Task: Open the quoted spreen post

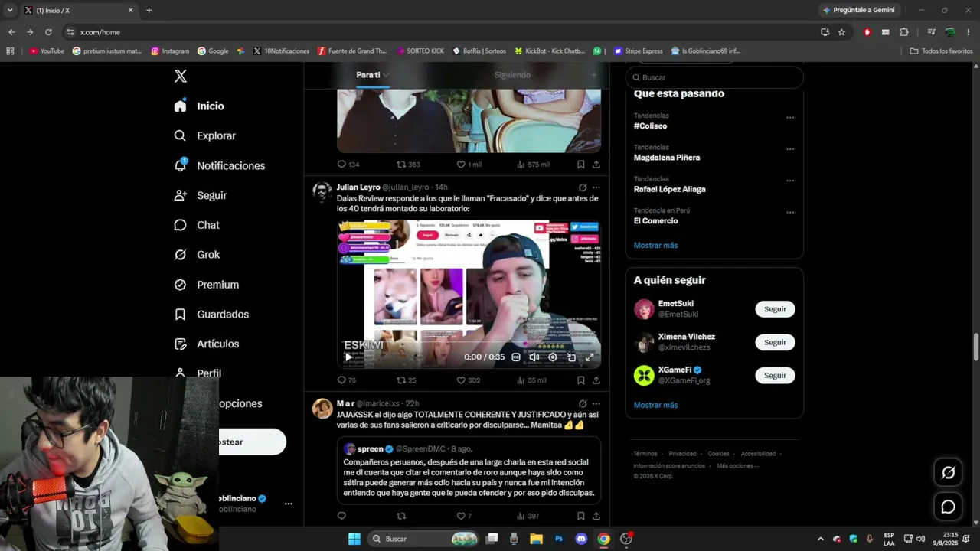Action: point(469,471)
